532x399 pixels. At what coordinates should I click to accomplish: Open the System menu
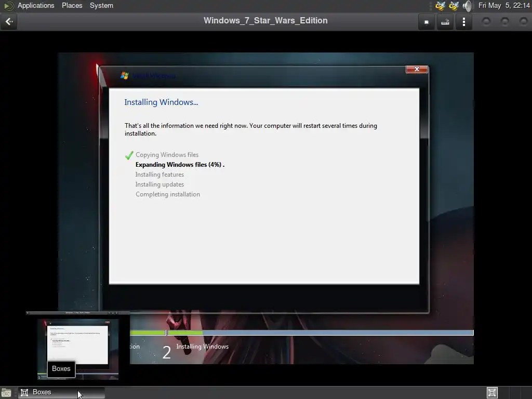101,5
